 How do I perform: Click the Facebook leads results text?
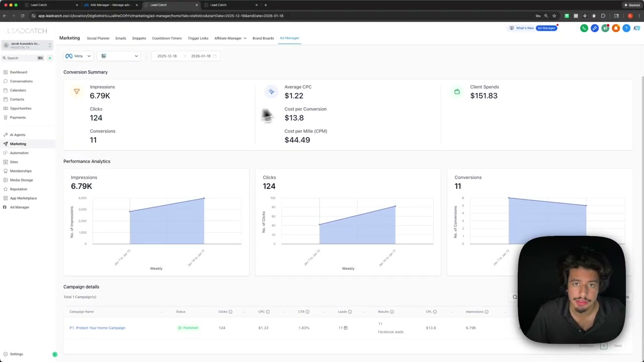coord(390,332)
